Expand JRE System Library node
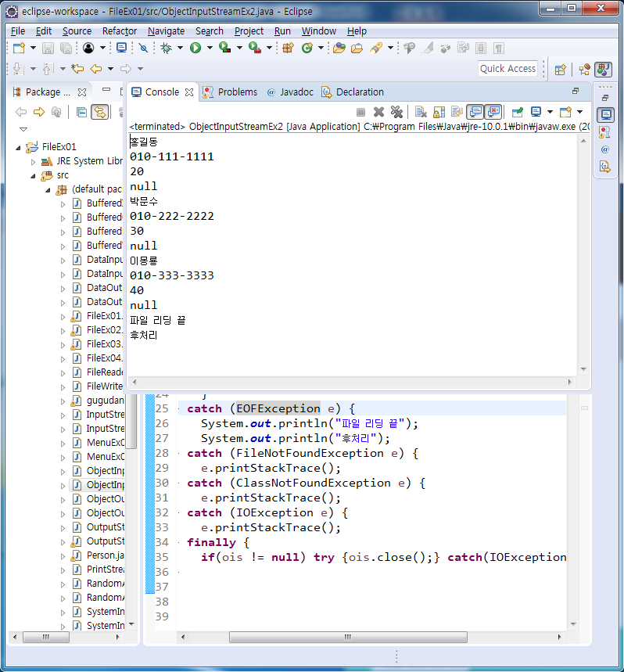624x672 pixels. click(33, 162)
